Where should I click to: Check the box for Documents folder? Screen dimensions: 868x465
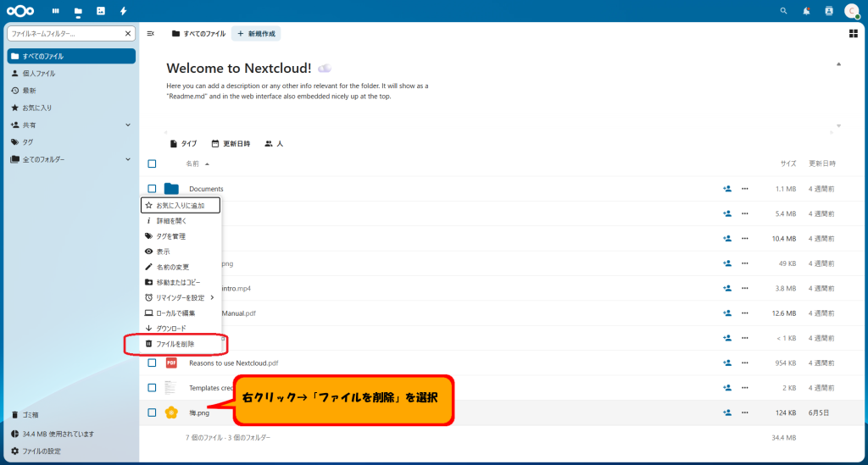click(x=152, y=189)
